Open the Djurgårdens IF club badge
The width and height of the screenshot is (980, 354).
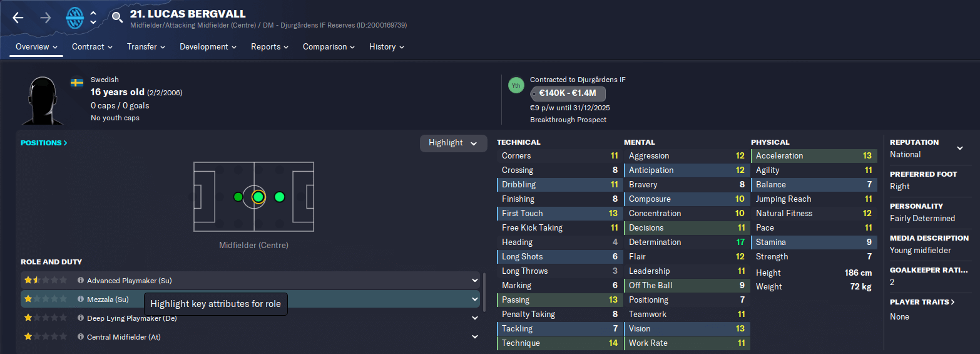(x=75, y=18)
